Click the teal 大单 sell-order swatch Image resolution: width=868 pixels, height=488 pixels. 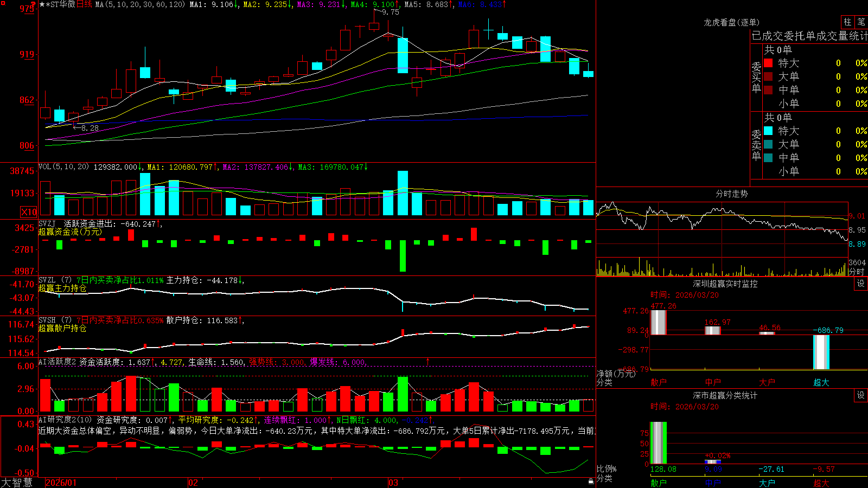point(768,144)
